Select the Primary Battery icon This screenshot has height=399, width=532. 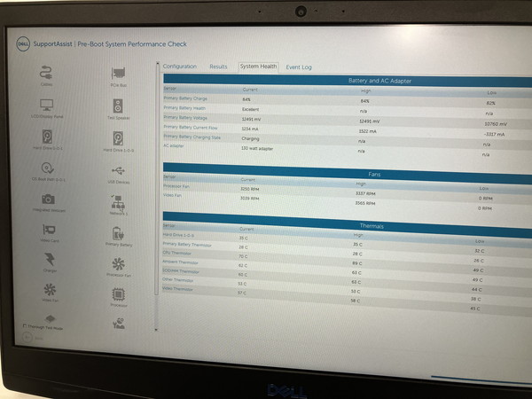(x=118, y=234)
